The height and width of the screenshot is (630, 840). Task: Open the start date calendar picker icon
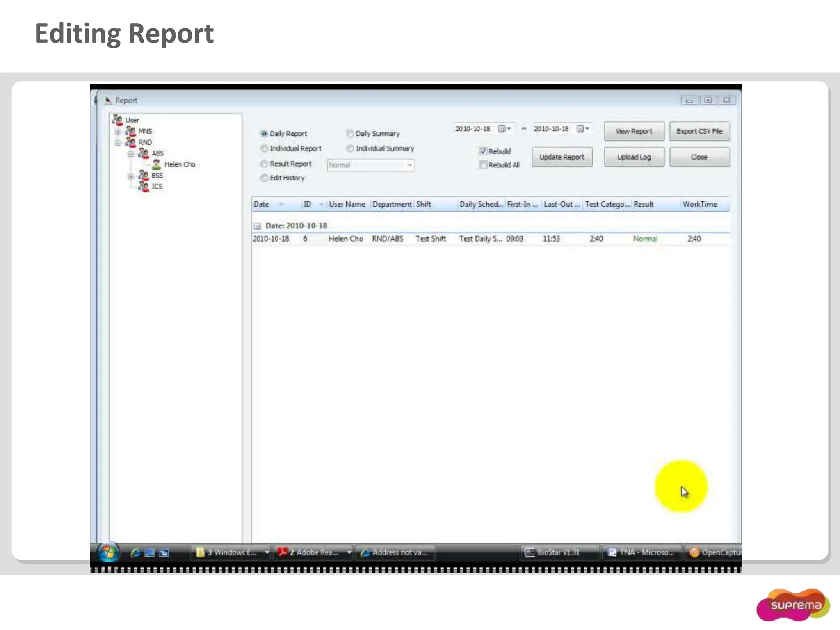[x=502, y=129]
